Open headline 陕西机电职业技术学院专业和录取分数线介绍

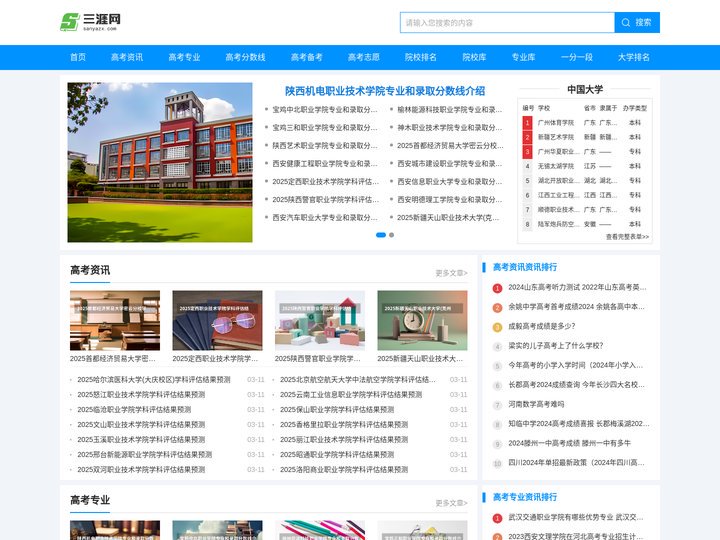click(x=385, y=91)
